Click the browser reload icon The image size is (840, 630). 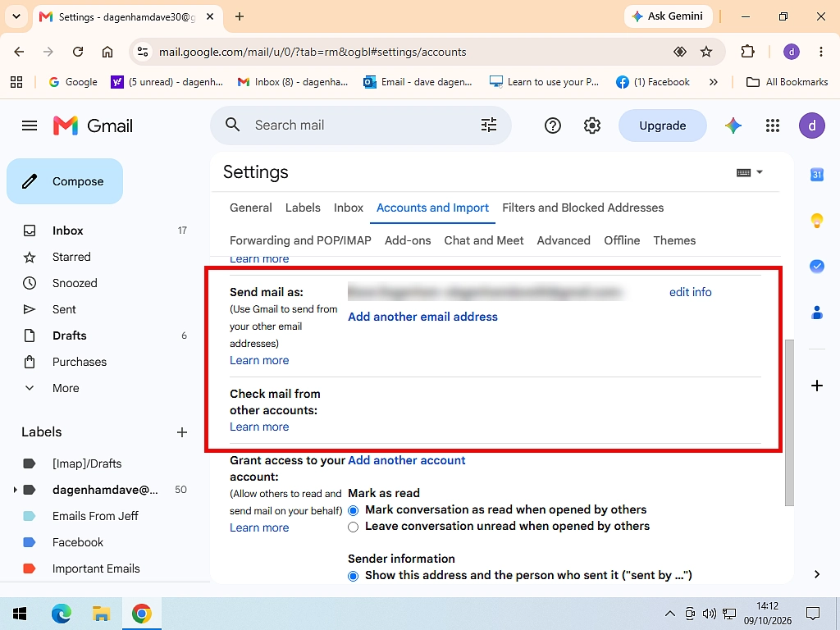pyautogui.click(x=78, y=52)
